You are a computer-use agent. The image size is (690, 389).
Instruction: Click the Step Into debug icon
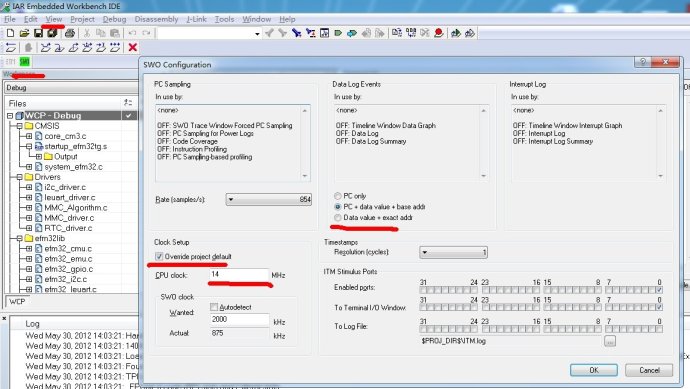click(59, 48)
